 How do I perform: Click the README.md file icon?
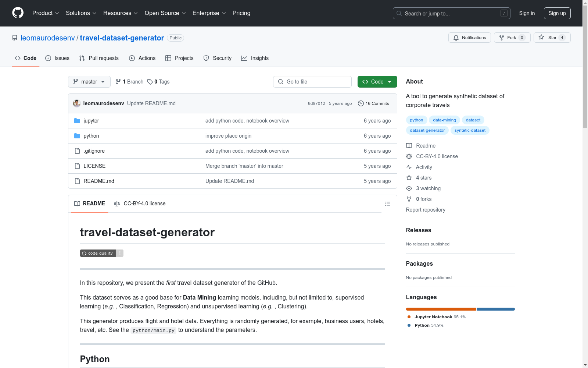pos(77,181)
